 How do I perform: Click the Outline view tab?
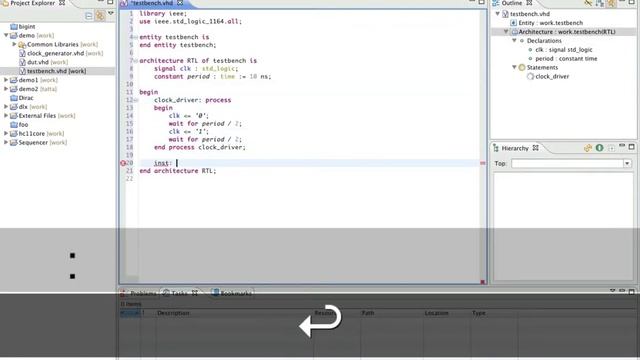tap(511, 3)
